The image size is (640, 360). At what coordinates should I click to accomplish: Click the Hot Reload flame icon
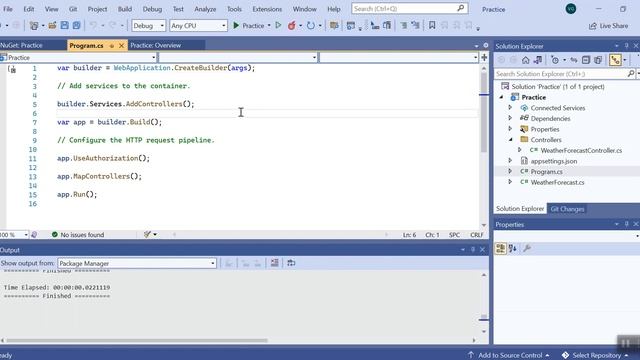[x=291, y=25]
